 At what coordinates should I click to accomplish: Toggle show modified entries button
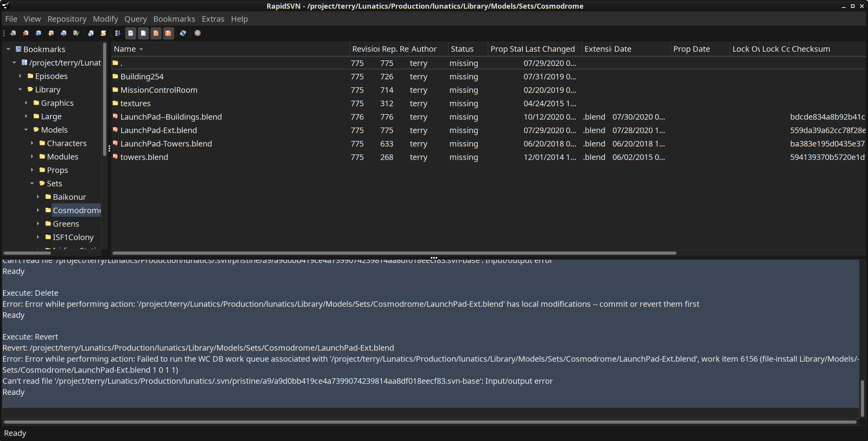click(156, 33)
